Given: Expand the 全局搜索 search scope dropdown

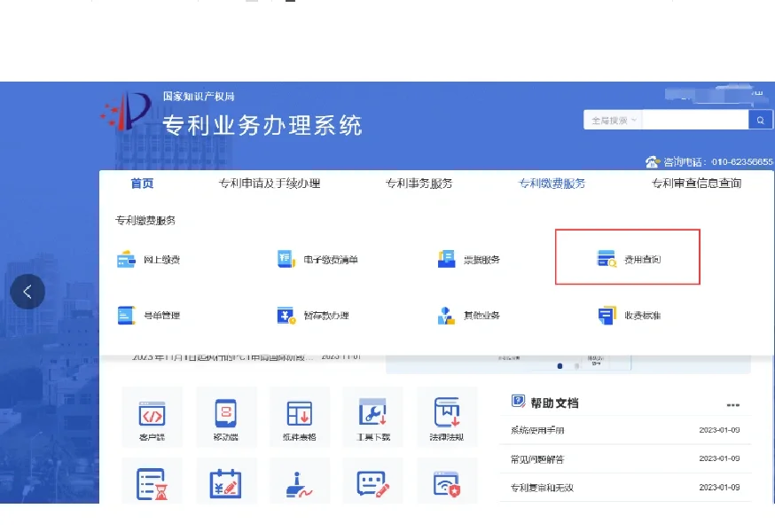Looking at the screenshot, I should point(613,121).
